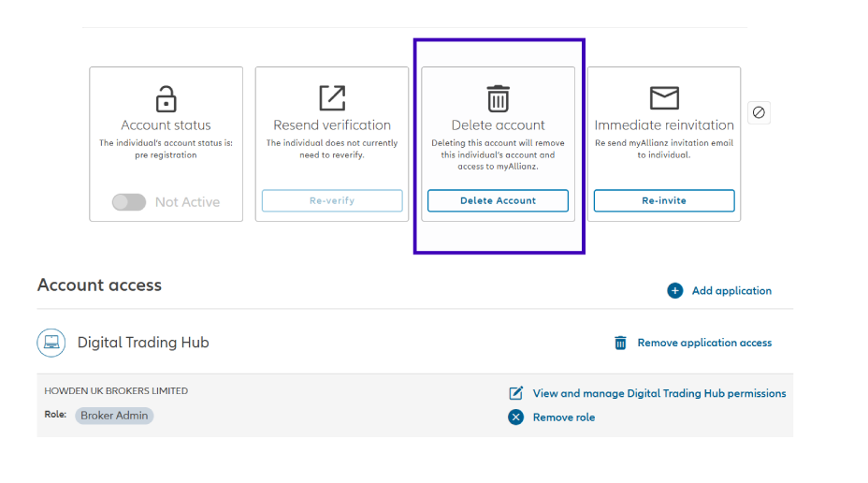
Task: Click the plus icon next to Add application
Action: pos(674,291)
